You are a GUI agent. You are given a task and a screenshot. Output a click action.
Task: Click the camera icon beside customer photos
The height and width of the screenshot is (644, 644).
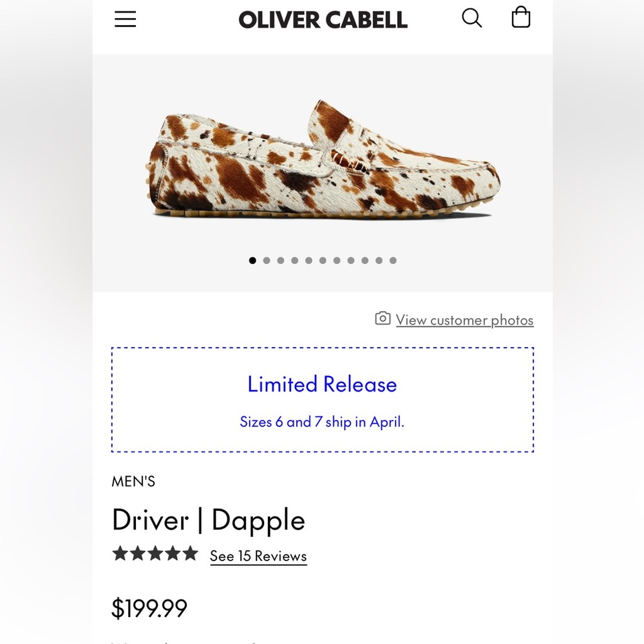click(383, 318)
